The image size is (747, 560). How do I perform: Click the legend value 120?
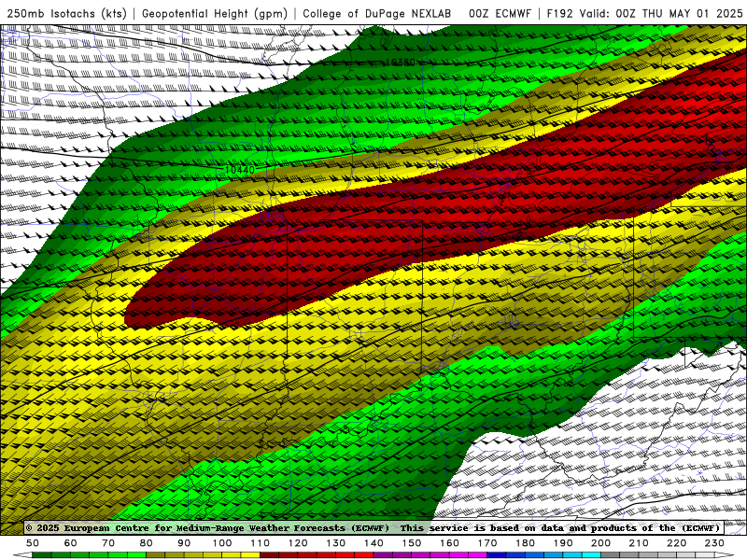298,543
